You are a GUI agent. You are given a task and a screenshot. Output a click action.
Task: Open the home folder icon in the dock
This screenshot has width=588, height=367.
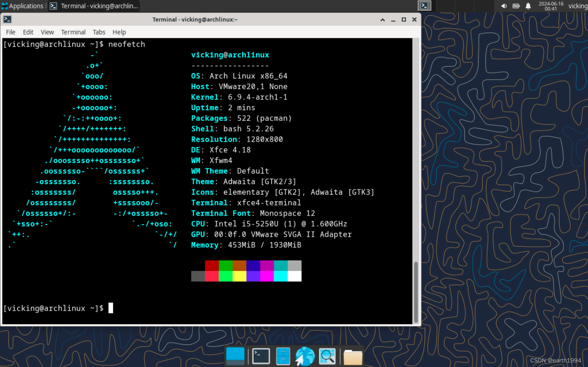point(353,357)
